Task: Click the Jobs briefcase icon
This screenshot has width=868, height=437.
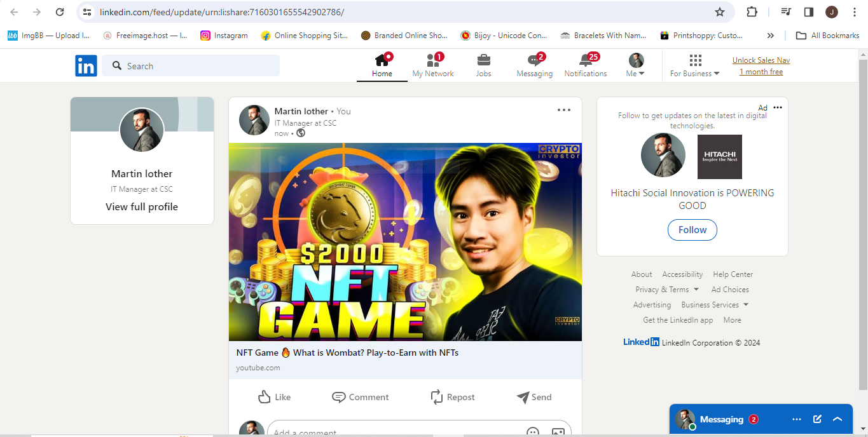Action: [x=484, y=60]
